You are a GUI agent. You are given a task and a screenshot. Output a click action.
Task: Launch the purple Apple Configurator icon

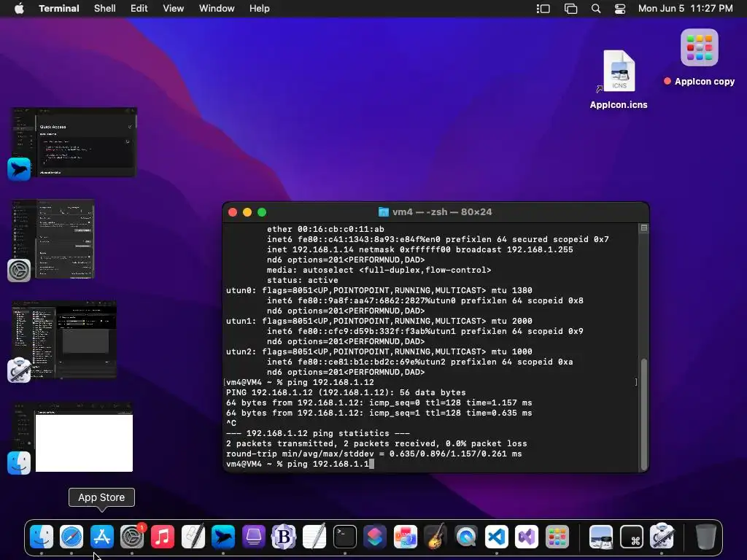pyautogui.click(x=253, y=537)
